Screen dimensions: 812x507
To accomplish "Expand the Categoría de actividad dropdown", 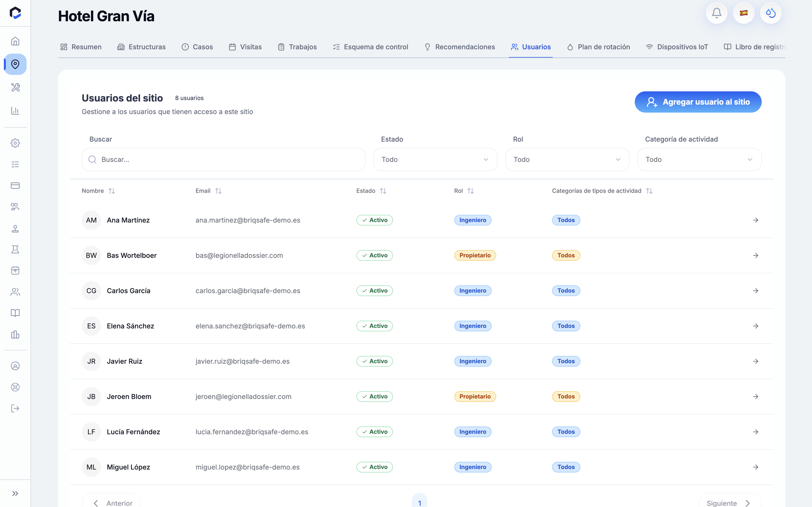I will (x=699, y=159).
